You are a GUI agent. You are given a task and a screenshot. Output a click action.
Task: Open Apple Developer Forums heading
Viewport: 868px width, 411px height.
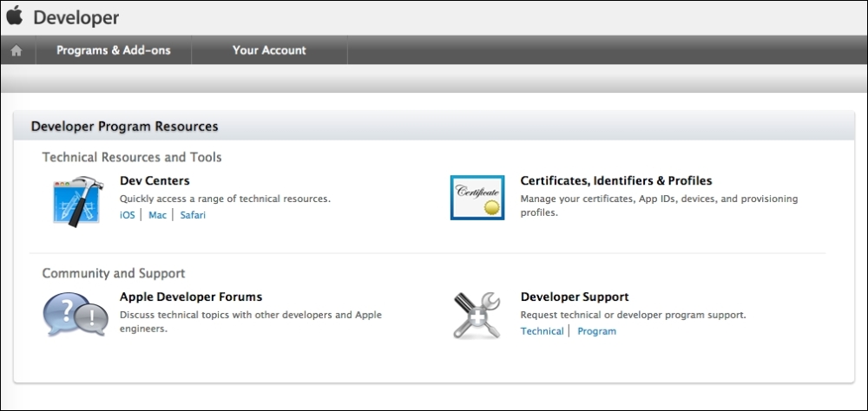click(x=191, y=297)
